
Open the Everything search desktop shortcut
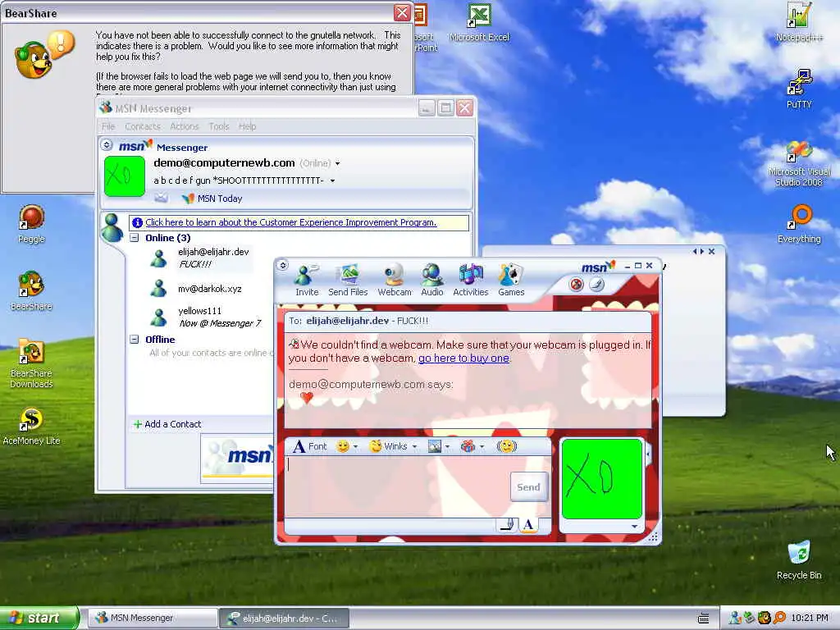point(799,224)
